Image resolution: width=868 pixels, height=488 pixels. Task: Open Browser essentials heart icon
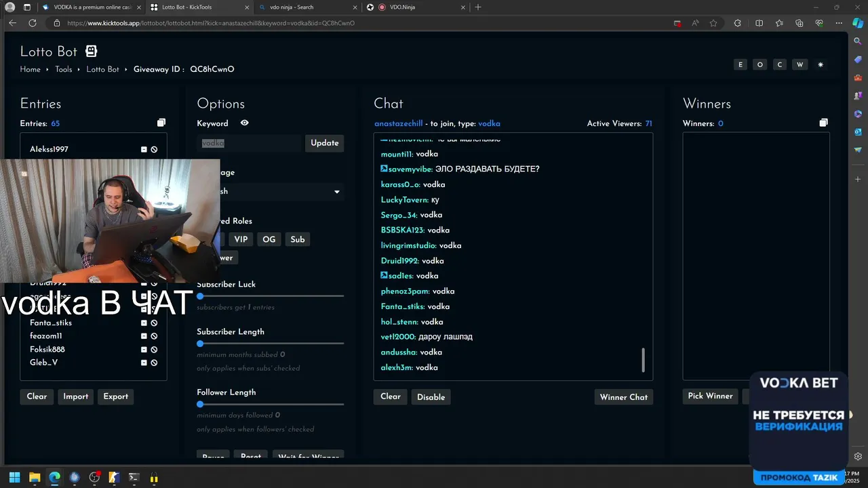[x=819, y=23]
